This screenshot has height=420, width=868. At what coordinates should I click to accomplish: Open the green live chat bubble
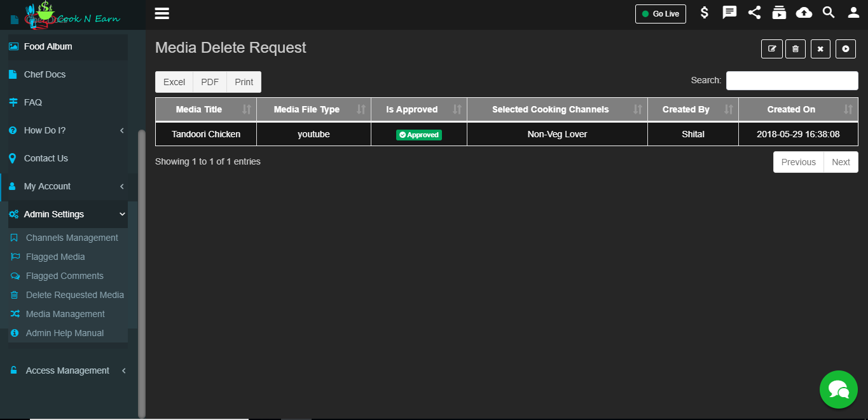click(x=839, y=390)
